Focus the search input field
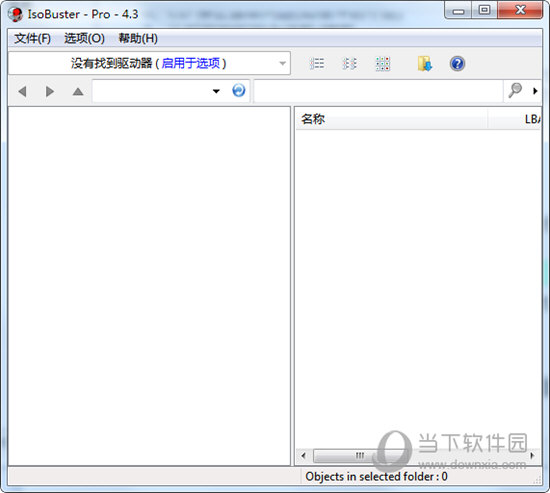 pos(378,91)
